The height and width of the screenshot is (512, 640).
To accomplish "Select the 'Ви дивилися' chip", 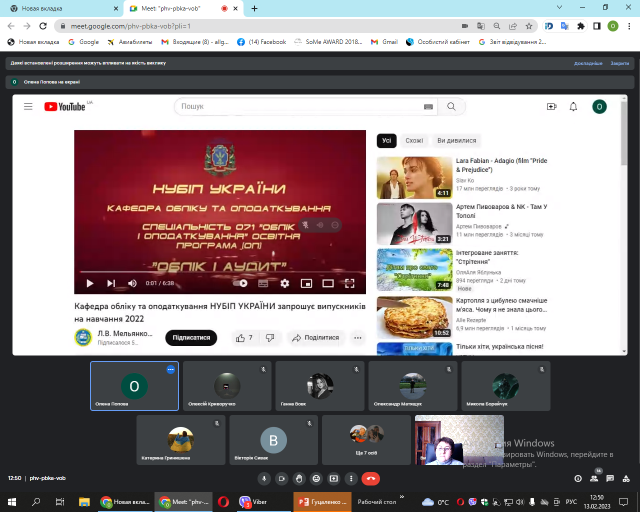I will (457, 140).
